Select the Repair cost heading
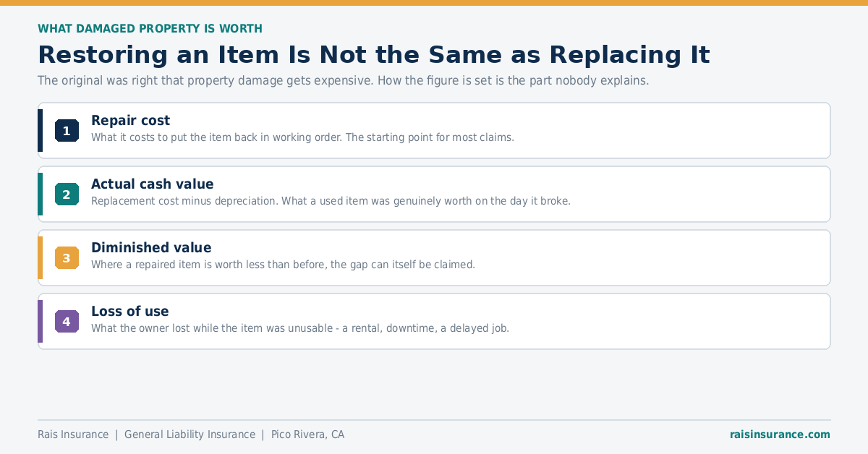 click(x=131, y=121)
